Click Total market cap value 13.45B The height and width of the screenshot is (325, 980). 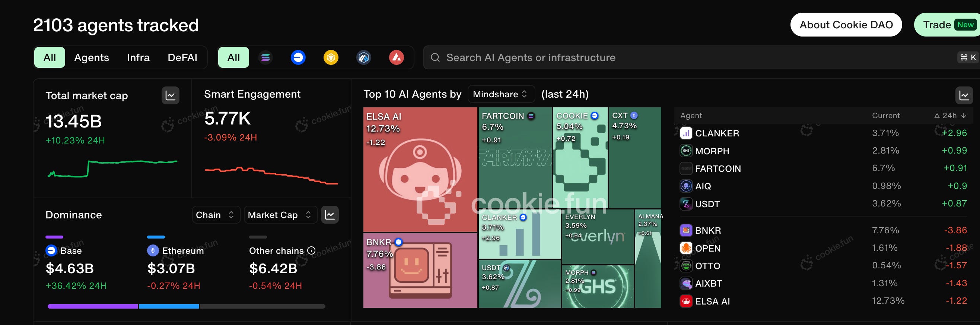coord(73,121)
